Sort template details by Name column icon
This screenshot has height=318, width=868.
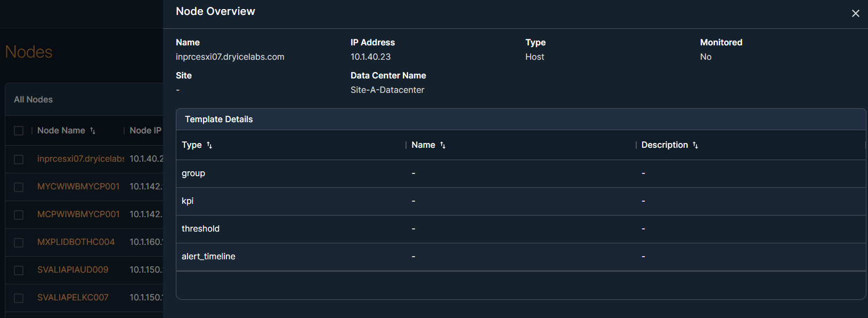coord(442,145)
